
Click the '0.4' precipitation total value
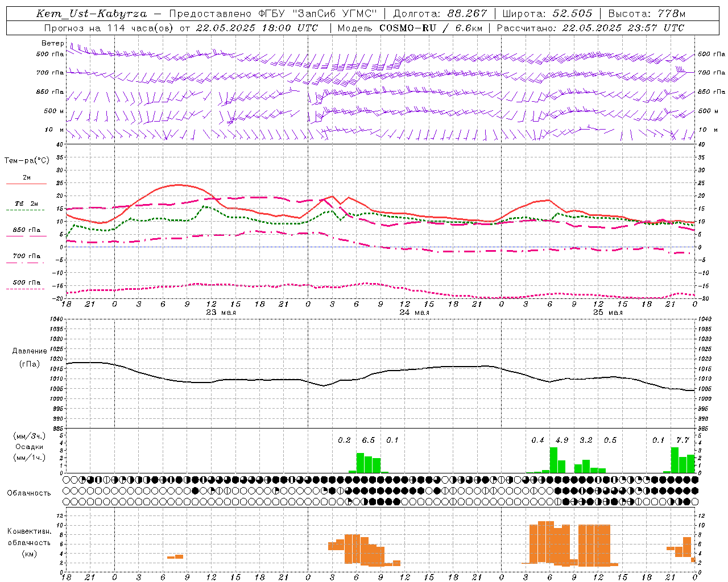coord(537,440)
